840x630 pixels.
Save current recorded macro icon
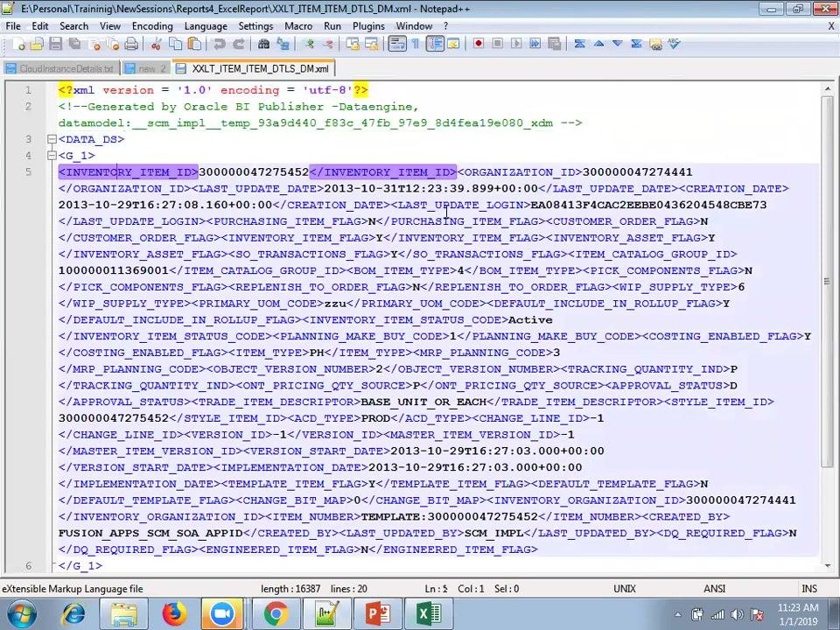tap(555, 44)
